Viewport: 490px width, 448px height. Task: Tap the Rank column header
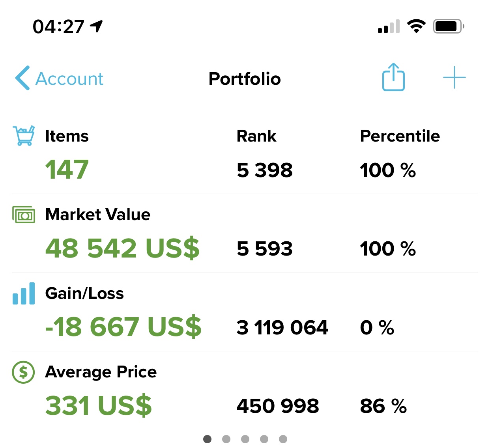(x=256, y=136)
